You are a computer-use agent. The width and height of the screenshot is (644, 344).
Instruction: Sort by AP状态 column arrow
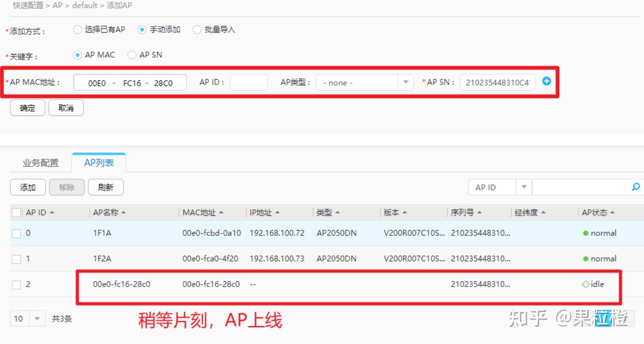(x=612, y=212)
